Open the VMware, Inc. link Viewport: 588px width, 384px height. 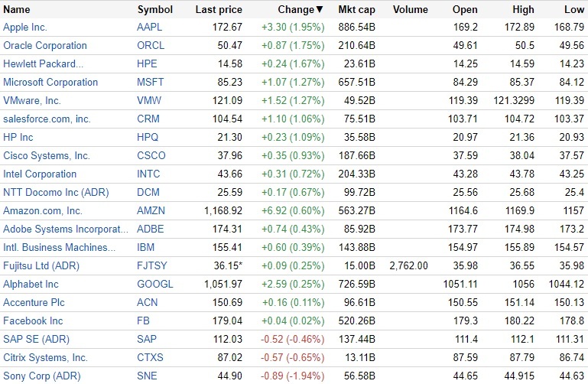[x=32, y=100]
